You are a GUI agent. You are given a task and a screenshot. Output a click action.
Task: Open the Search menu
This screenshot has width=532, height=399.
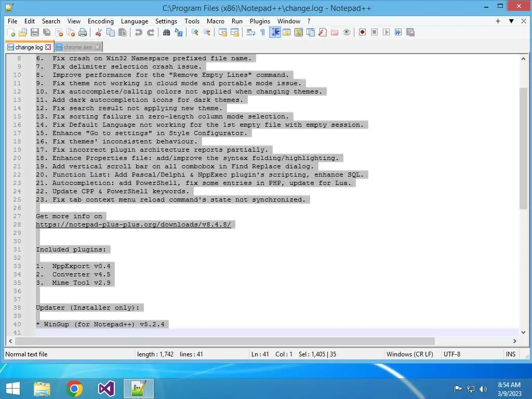(51, 21)
